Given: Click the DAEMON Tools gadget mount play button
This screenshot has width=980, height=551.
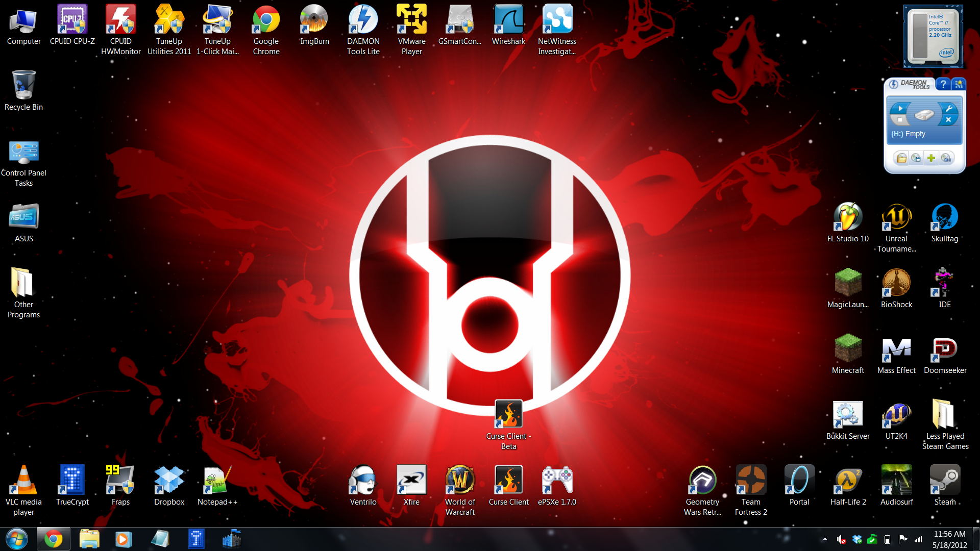Looking at the screenshot, I should pos(900,108).
